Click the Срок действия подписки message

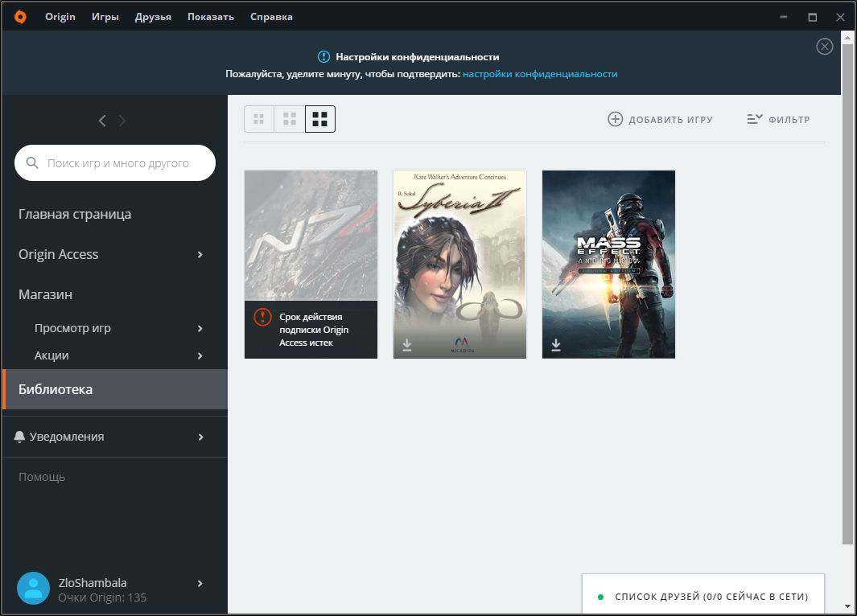pyautogui.click(x=314, y=330)
